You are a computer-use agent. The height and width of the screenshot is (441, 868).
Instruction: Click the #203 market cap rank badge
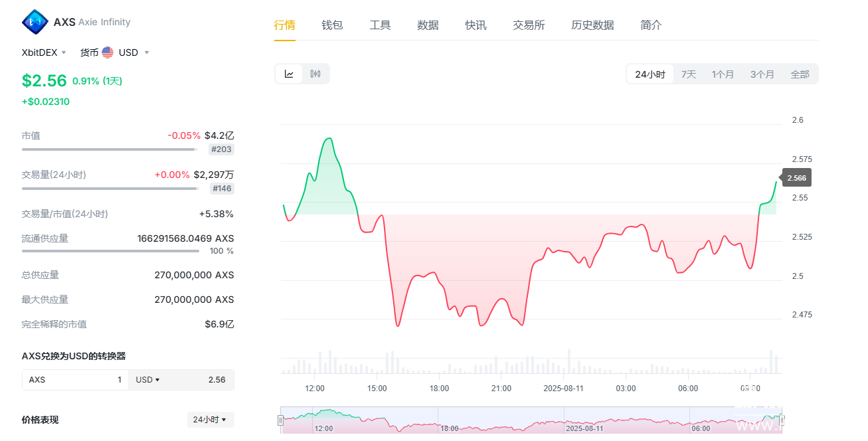click(x=221, y=149)
